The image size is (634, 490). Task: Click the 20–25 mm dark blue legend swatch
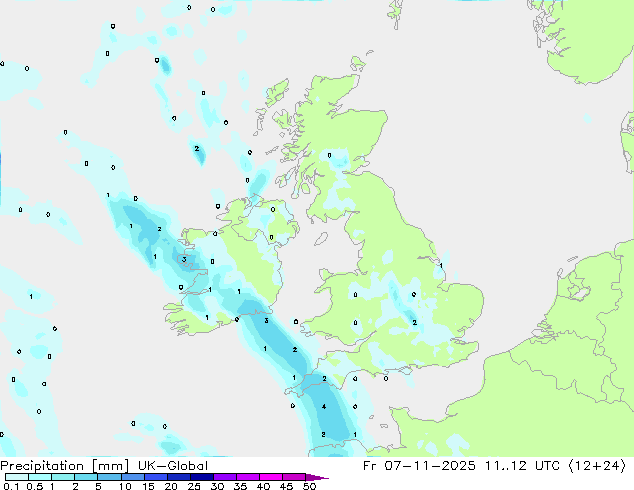click(178, 477)
